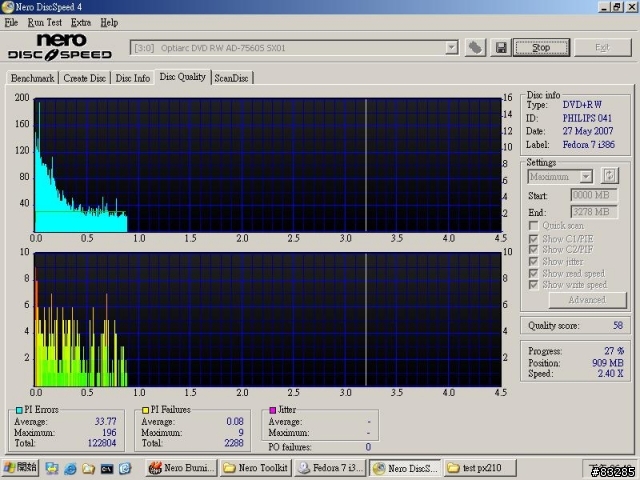The height and width of the screenshot is (480, 640).
Task: Switch to Nero Burning taskbar window
Action: click(x=181, y=468)
